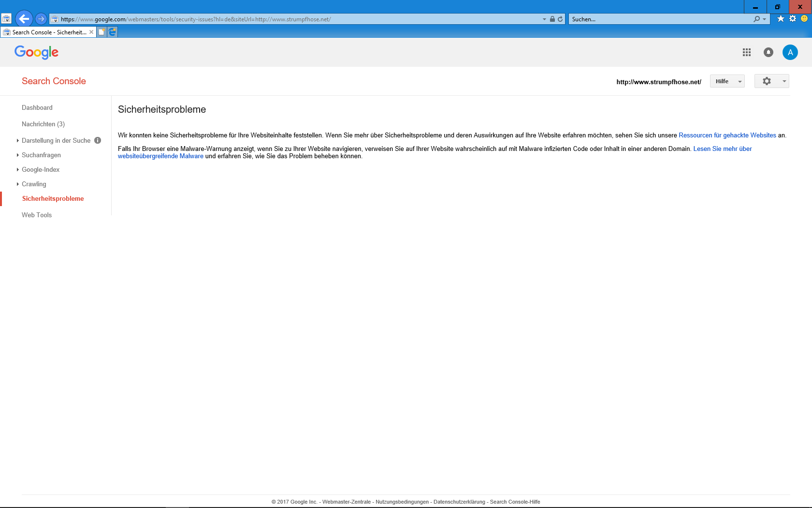Expand the Google-Index section
812x508 pixels.
[x=41, y=169]
